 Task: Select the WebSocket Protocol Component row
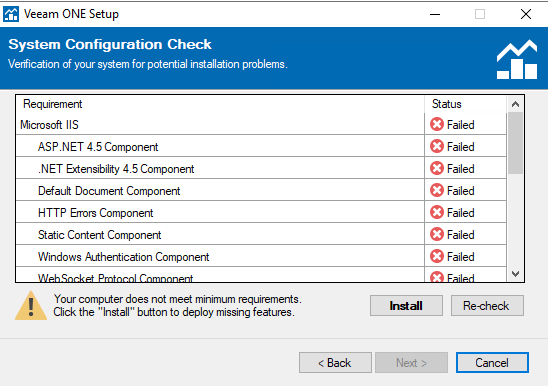[261, 275]
